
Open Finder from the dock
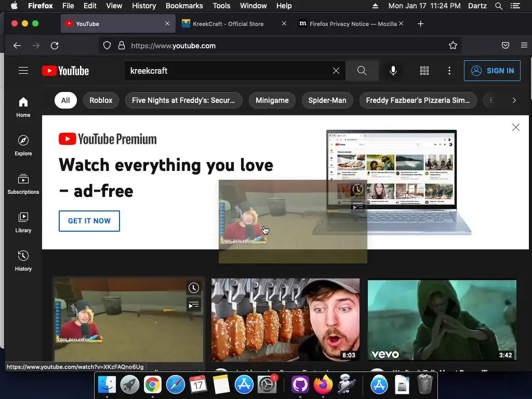tap(107, 385)
